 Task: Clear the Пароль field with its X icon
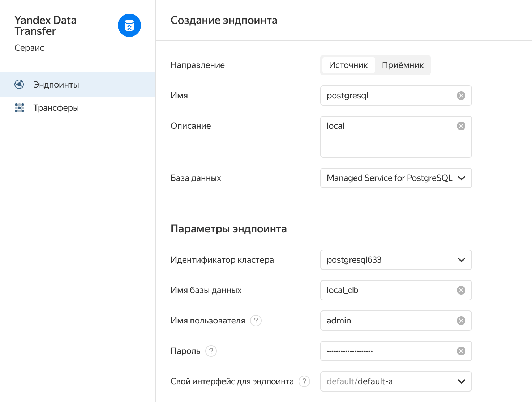461,351
